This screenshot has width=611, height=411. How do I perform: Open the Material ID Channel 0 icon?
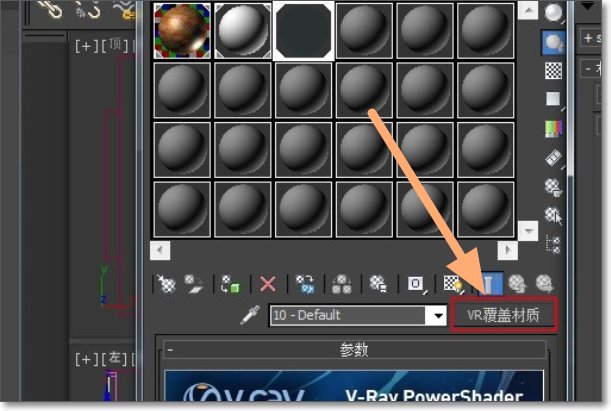coord(416,284)
